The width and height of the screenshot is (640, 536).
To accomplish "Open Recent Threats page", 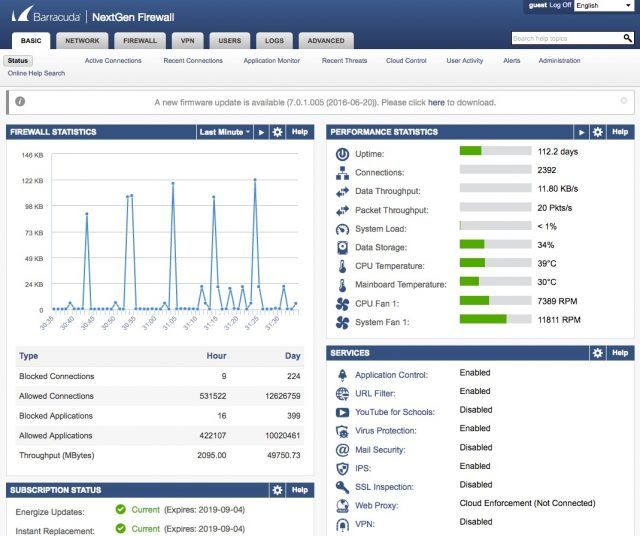I will 344,60.
